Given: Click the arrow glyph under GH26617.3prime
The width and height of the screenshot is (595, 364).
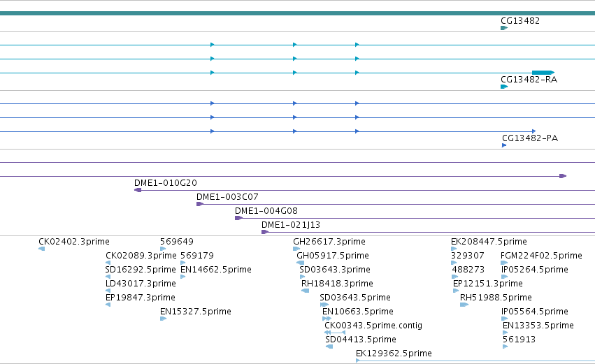Looking at the screenshot, I should [x=296, y=249].
